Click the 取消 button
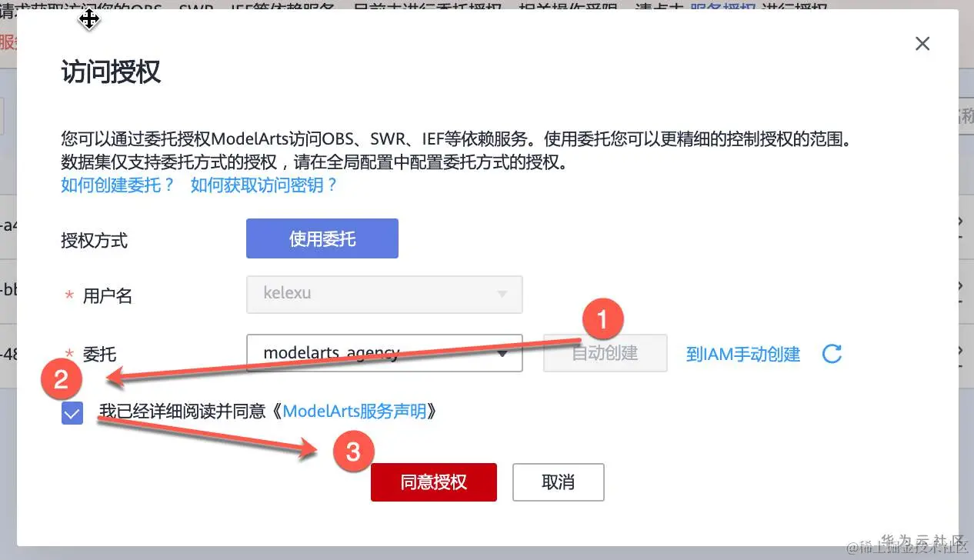 (x=558, y=482)
